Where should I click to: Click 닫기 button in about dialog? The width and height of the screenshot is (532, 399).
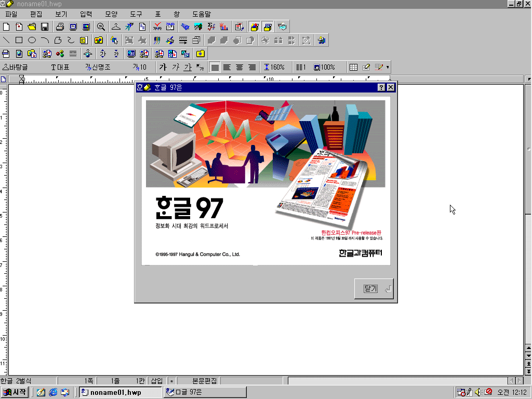tap(374, 289)
